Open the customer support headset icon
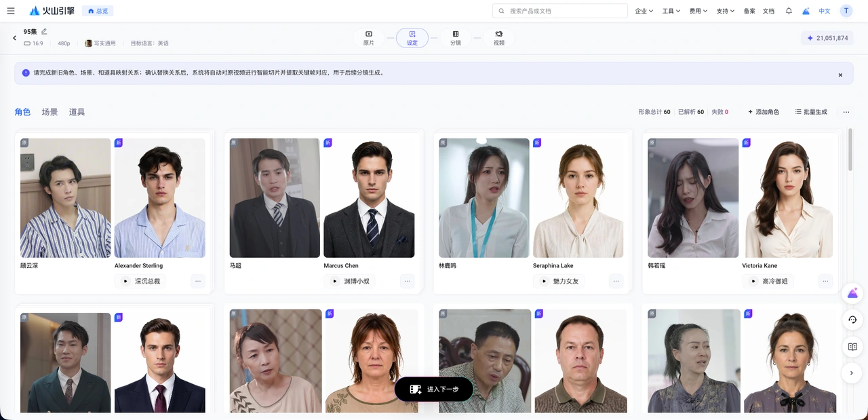 pyautogui.click(x=852, y=320)
